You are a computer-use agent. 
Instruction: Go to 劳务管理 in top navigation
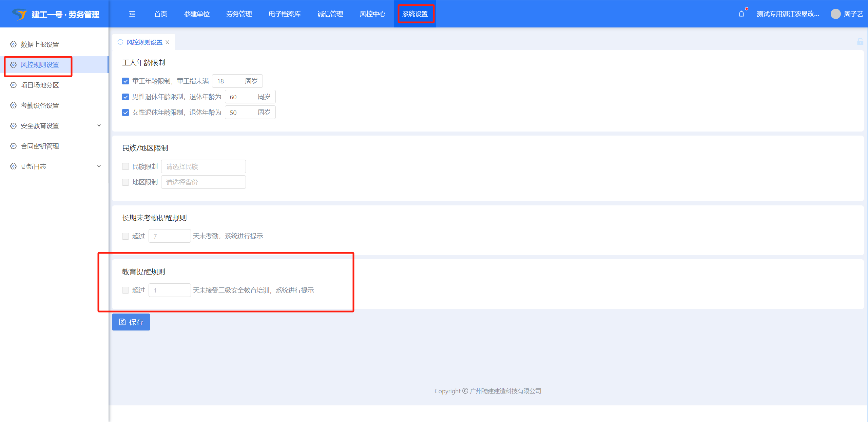pyautogui.click(x=239, y=14)
